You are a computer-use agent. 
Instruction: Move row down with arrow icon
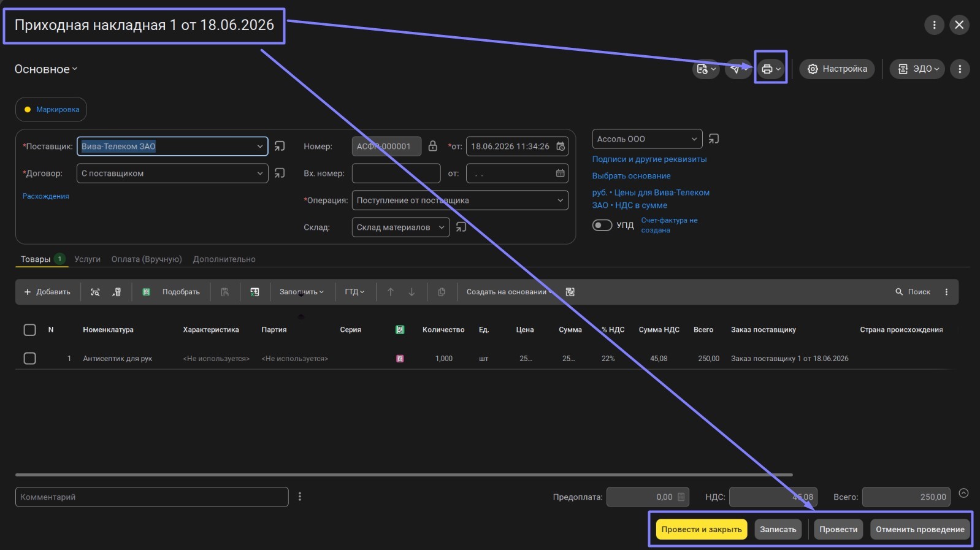(x=412, y=292)
